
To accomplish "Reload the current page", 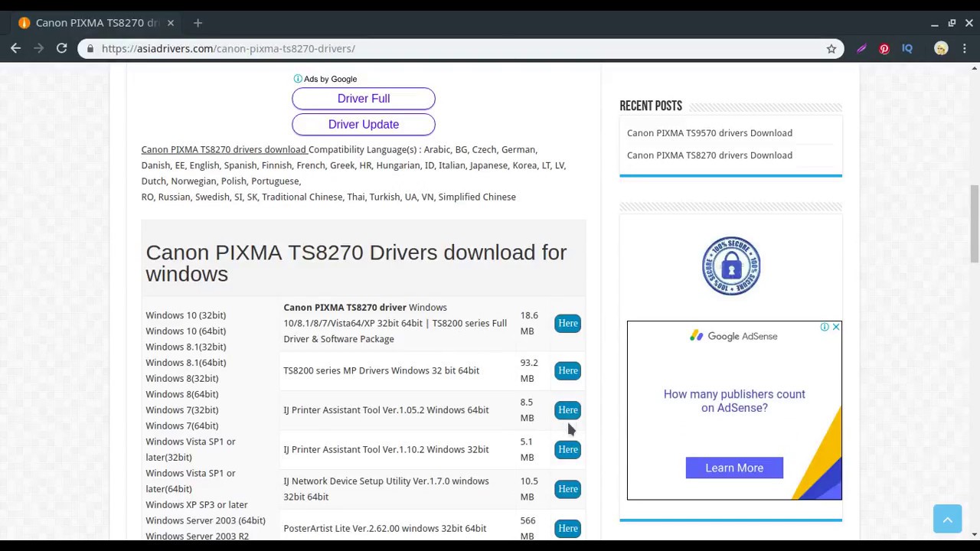I will click(x=61, y=48).
